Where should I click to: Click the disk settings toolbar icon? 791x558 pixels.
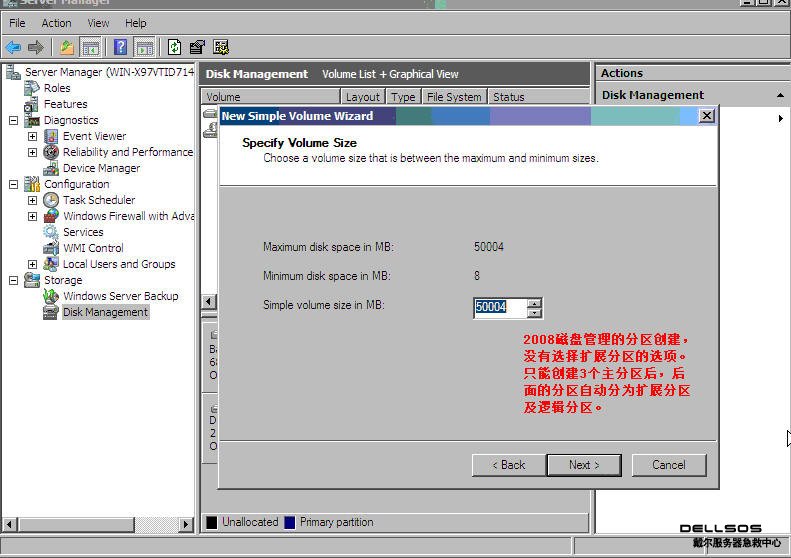pos(221,47)
